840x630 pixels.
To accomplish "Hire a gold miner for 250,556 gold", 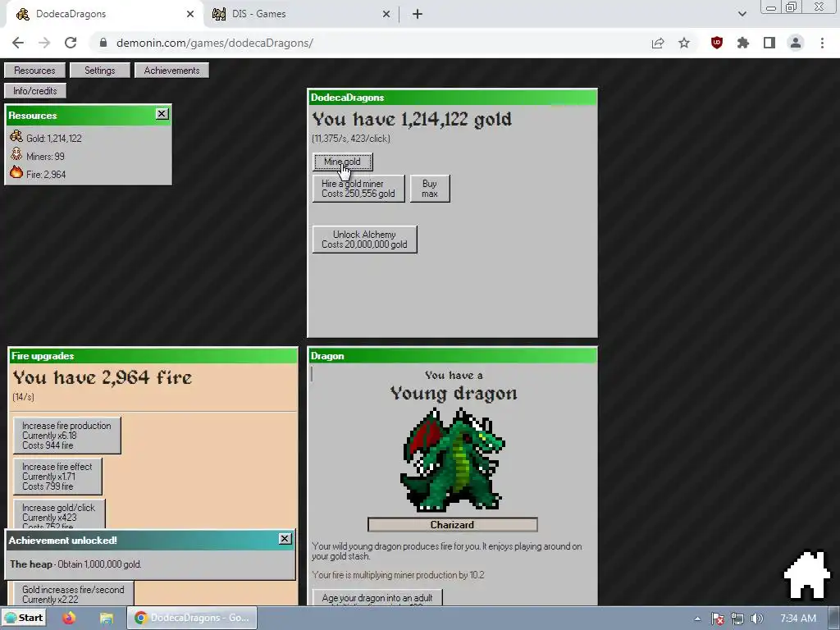I will coord(358,189).
